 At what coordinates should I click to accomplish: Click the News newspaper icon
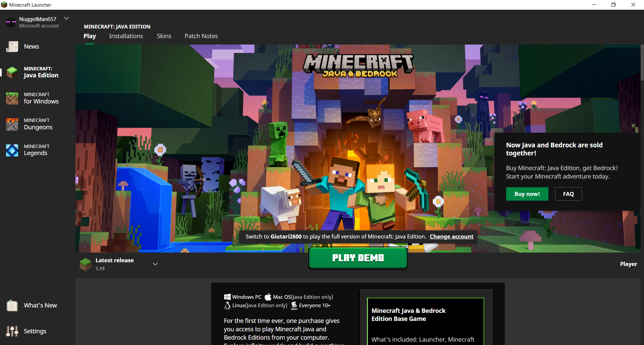pos(12,47)
